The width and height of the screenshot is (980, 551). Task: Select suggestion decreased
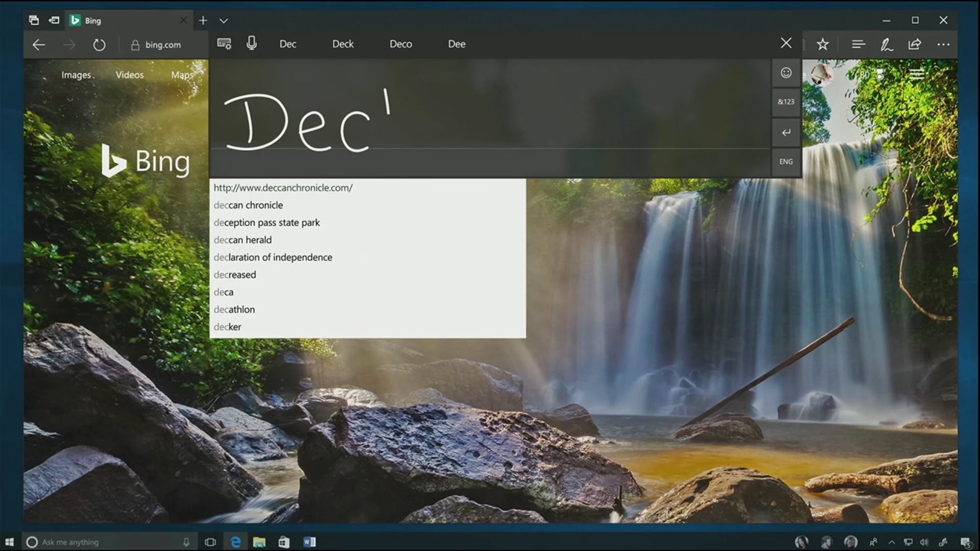(367, 274)
